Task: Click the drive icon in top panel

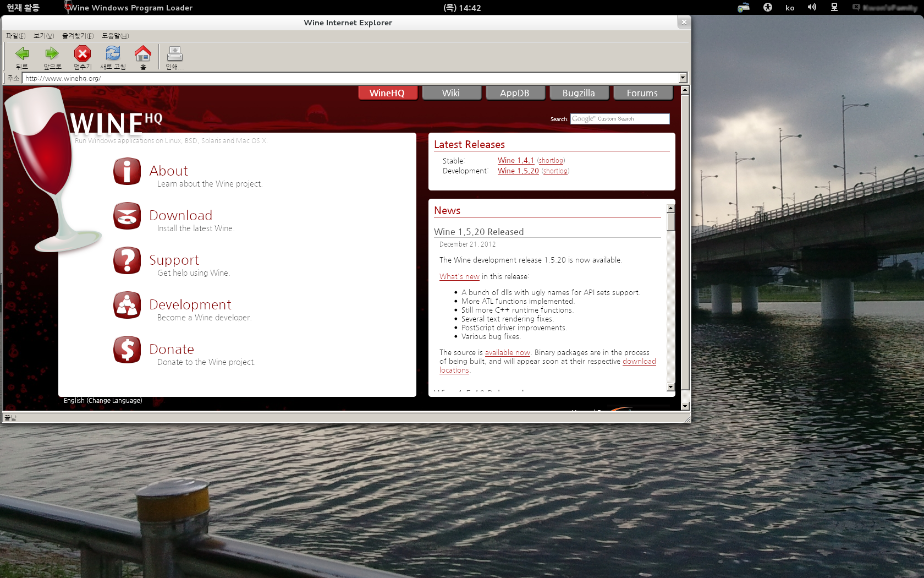Action: point(744,8)
